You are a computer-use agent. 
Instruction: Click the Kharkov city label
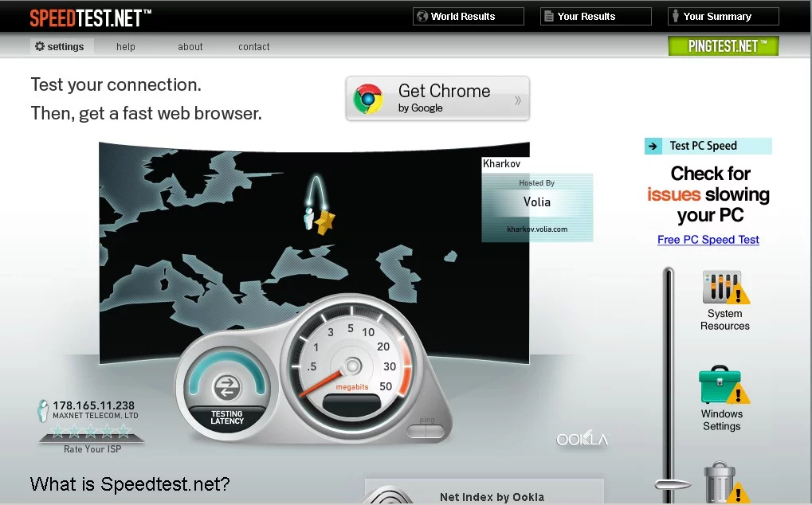tap(501, 163)
